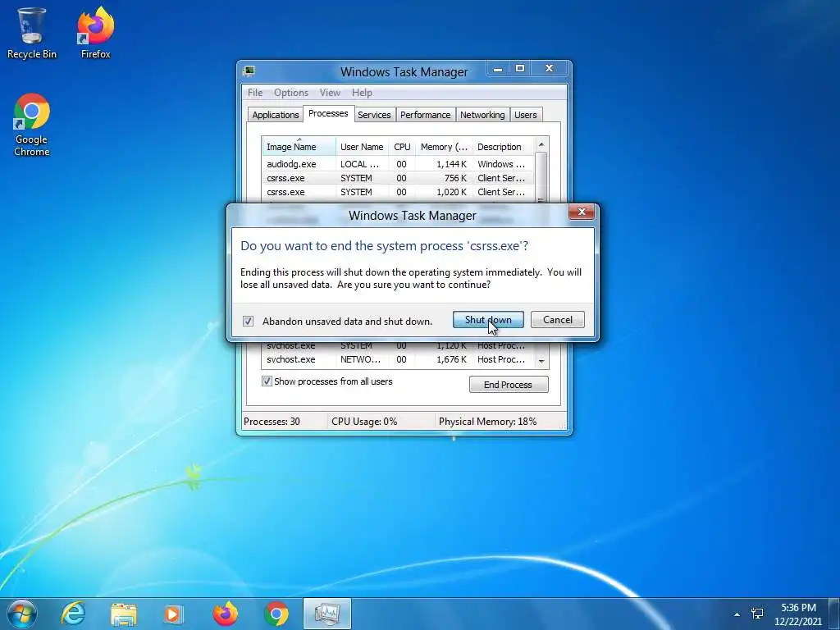The height and width of the screenshot is (630, 840).
Task: Click the End Process button
Action: 509,385
